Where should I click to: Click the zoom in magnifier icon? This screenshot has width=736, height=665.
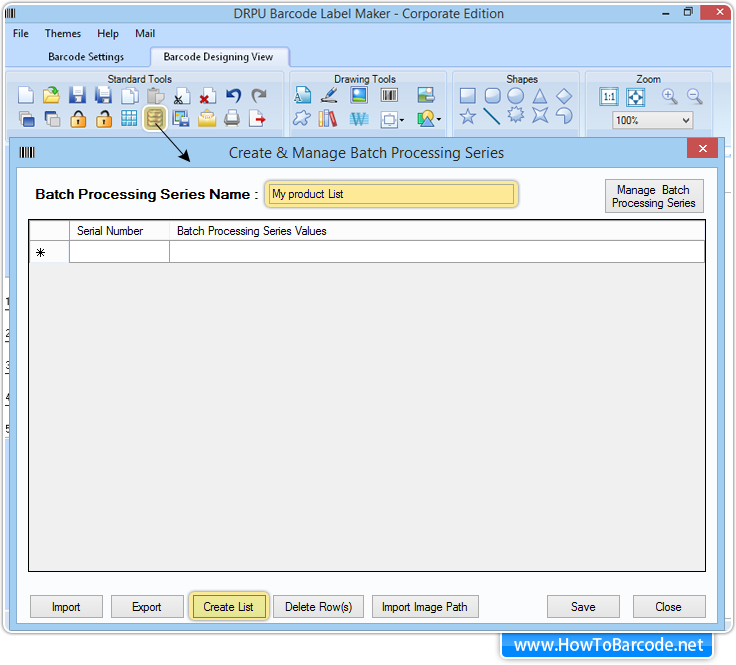coord(669,96)
